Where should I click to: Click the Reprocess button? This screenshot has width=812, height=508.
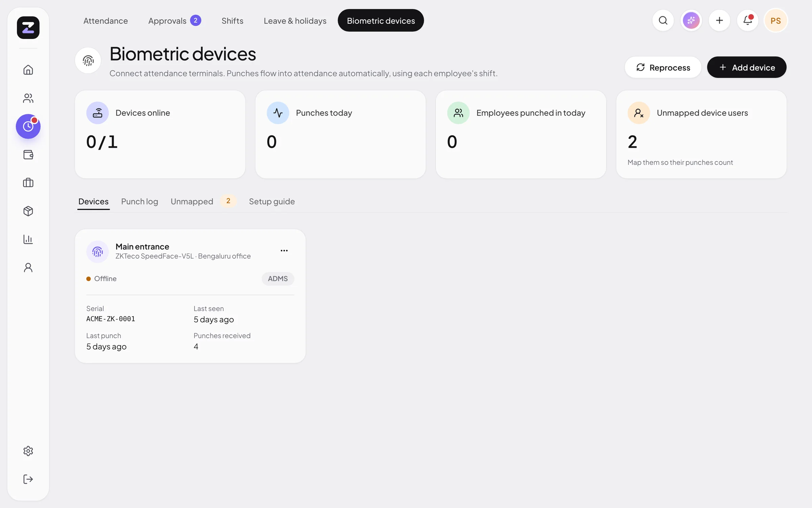[663, 67]
